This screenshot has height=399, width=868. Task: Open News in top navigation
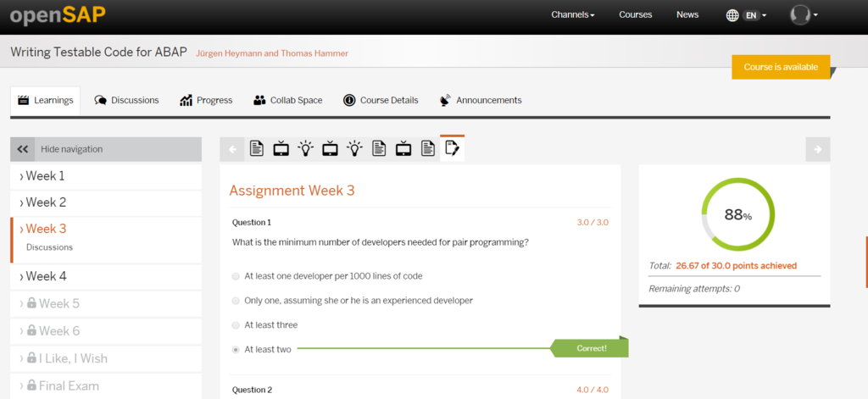tap(687, 15)
